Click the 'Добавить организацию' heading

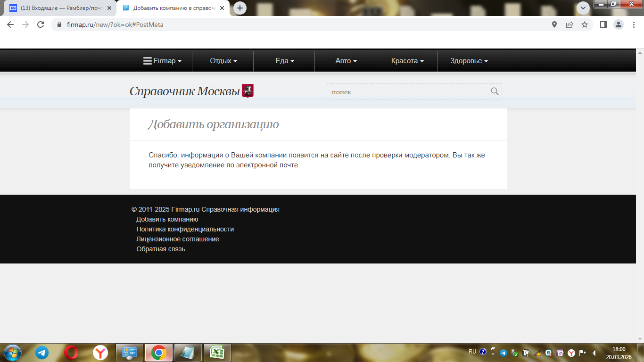tap(214, 124)
